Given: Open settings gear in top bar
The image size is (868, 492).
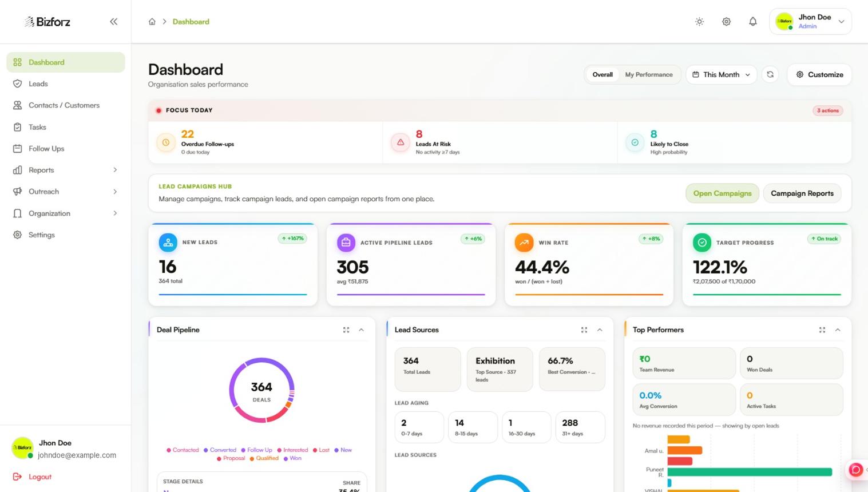Looking at the screenshot, I should point(726,22).
